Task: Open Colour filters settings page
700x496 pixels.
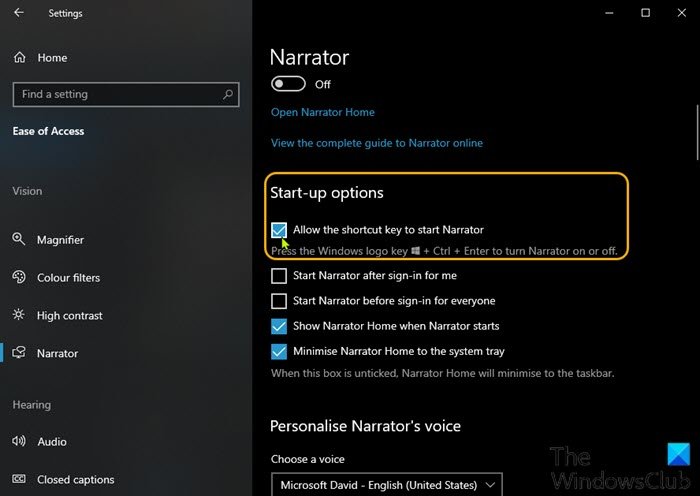Action: tap(68, 278)
